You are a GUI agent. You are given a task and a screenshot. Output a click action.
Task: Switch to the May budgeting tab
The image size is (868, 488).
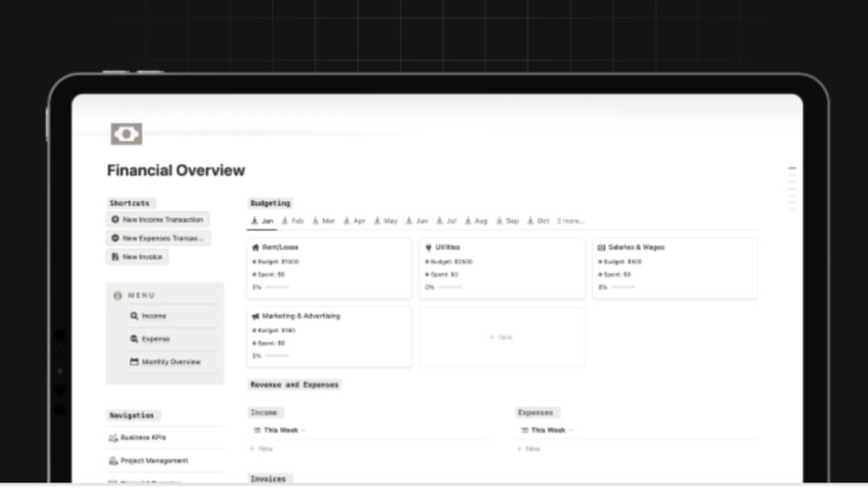385,221
